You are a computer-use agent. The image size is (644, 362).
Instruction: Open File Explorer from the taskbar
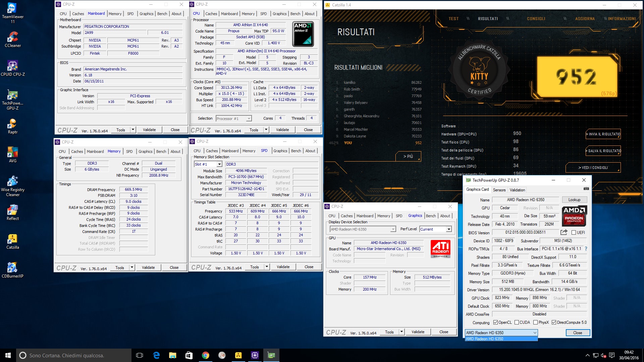point(173,355)
